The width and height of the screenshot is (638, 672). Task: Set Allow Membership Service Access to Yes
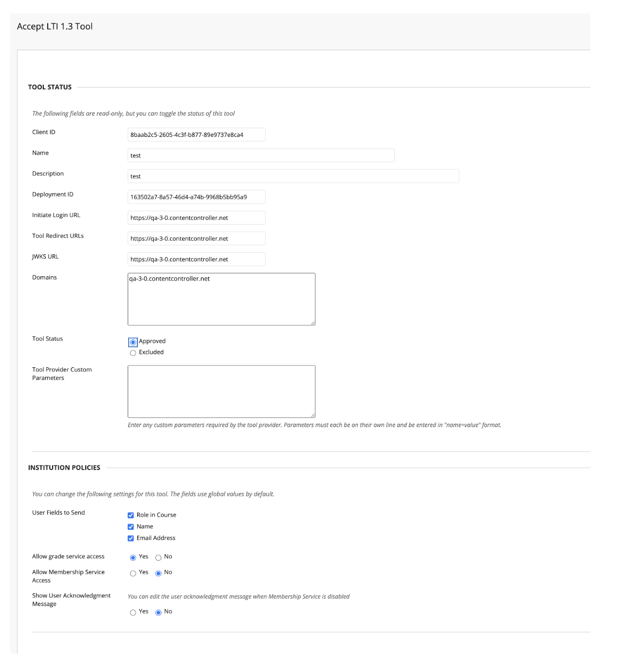coord(133,573)
